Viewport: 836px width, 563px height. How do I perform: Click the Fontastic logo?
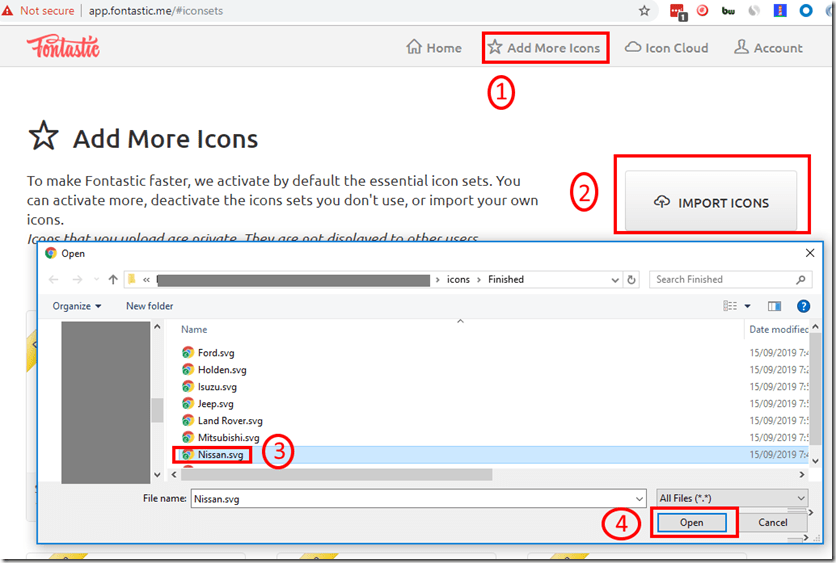pyautogui.click(x=63, y=47)
